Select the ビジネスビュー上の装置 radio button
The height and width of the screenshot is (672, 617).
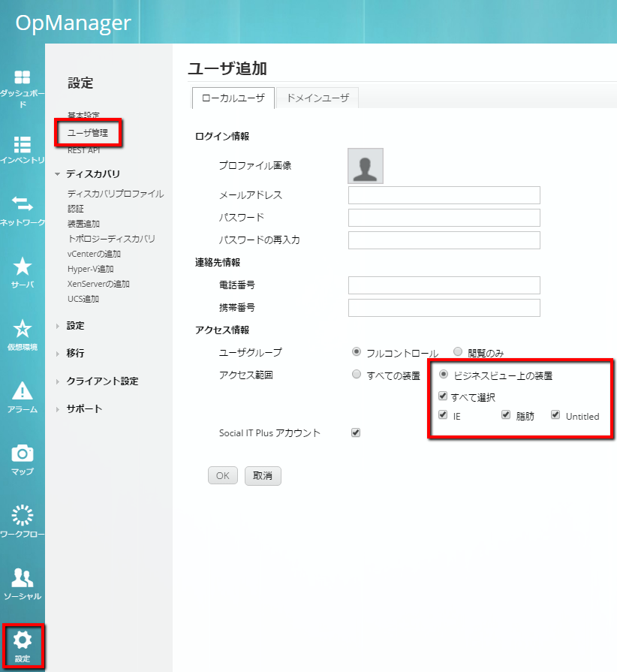tap(444, 374)
